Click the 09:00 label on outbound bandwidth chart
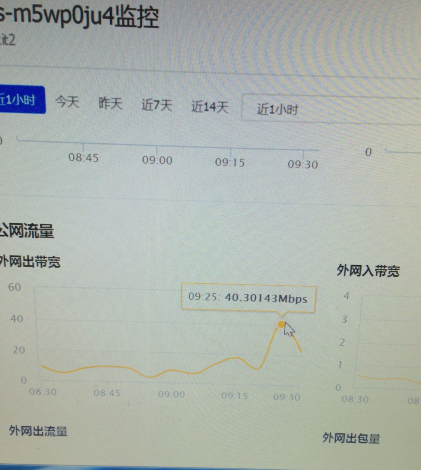The height and width of the screenshot is (470, 421). pos(171,394)
